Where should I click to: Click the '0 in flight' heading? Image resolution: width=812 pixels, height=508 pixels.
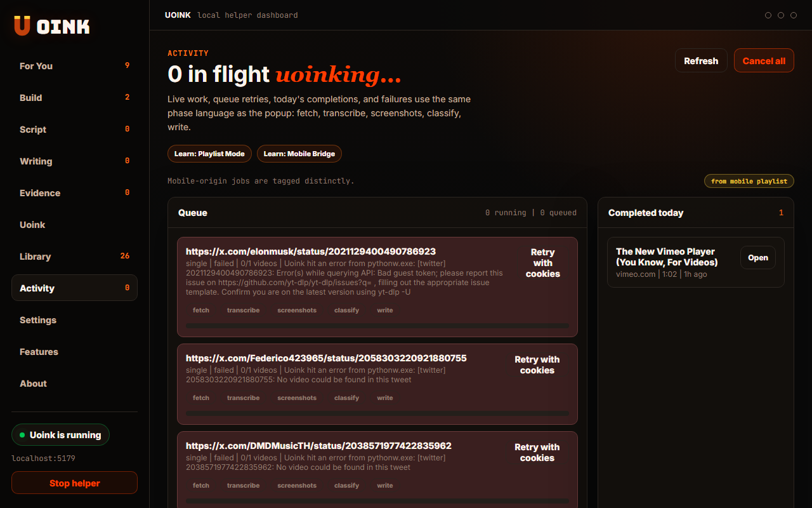tap(218, 74)
